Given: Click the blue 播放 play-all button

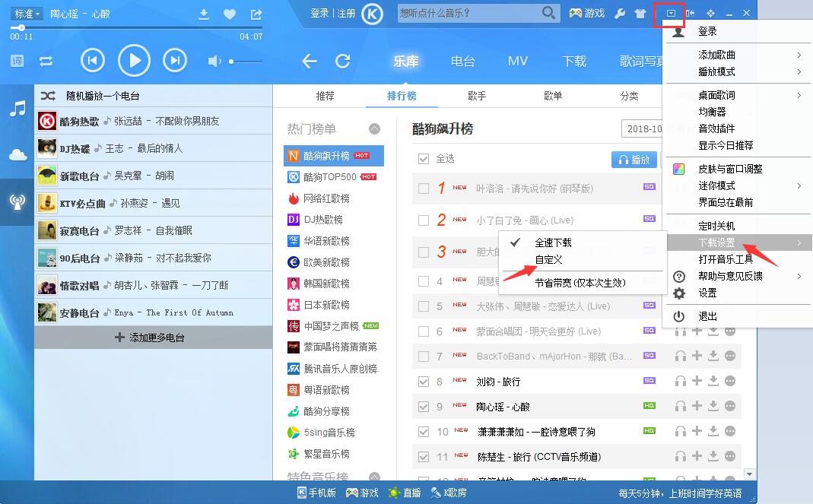Looking at the screenshot, I should tap(634, 159).
